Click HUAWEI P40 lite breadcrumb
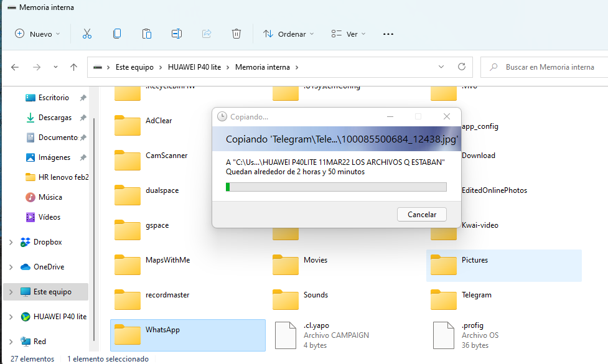Screen dimensions: 608x364 (194, 67)
